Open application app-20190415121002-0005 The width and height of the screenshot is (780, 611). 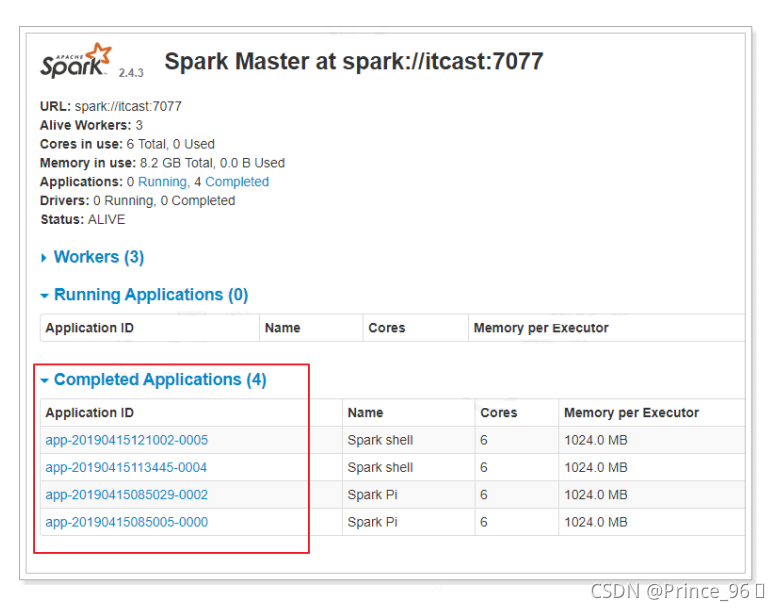127,440
